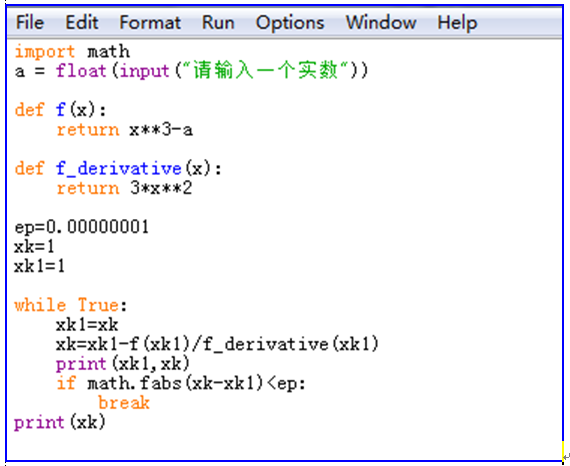The height and width of the screenshot is (466, 570).
Task: Click the 'break' keyword
Action: 124,403
